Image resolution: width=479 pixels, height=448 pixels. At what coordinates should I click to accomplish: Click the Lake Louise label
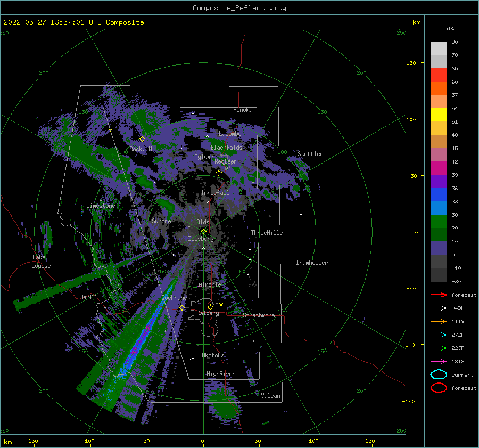(x=41, y=262)
